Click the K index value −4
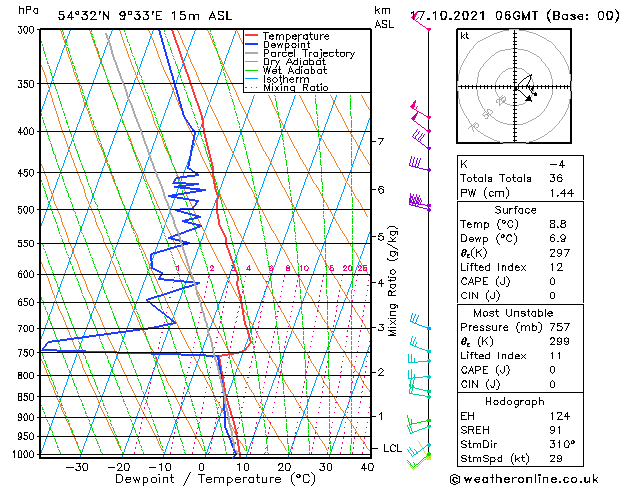Viewport: 629px width, 486px height. 557,164
